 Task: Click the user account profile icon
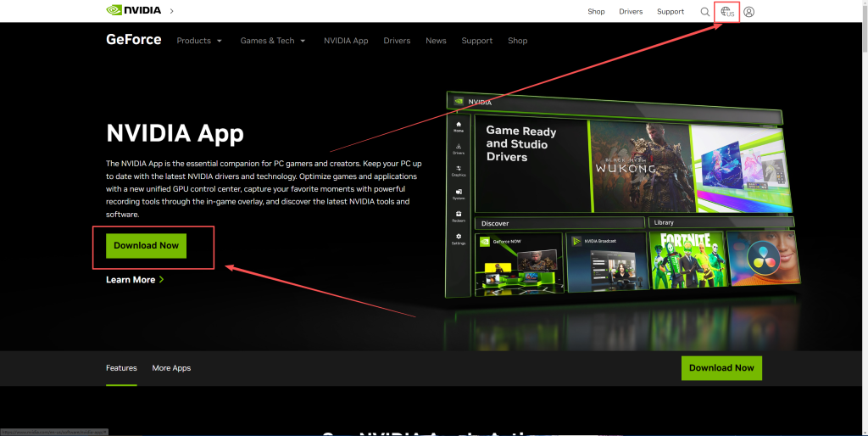click(x=748, y=12)
